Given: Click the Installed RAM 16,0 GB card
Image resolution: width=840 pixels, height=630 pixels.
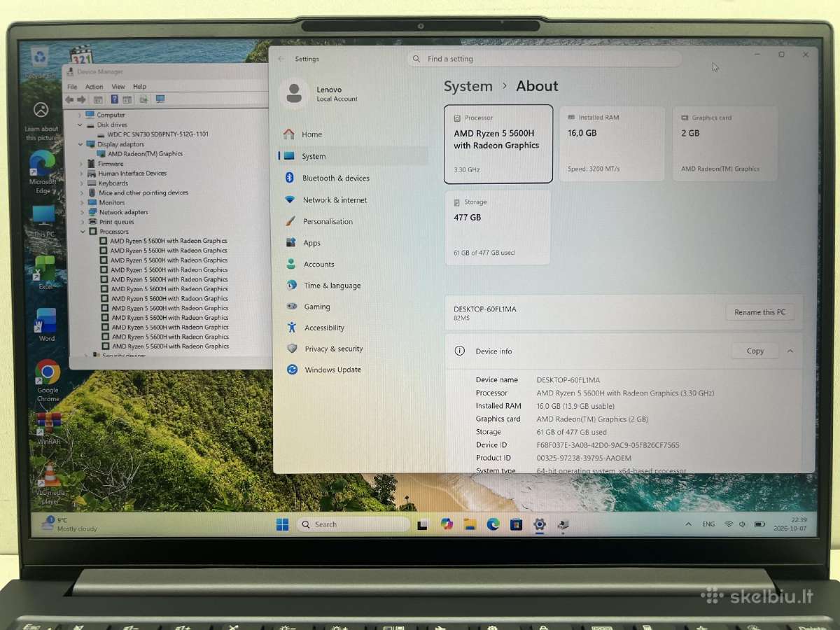Looking at the screenshot, I should click(612, 144).
